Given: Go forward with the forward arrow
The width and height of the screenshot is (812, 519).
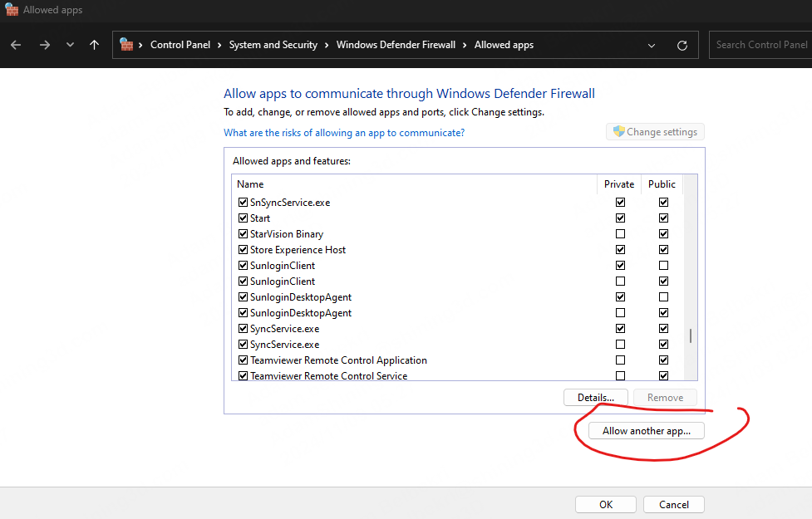Looking at the screenshot, I should coord(45,45).
